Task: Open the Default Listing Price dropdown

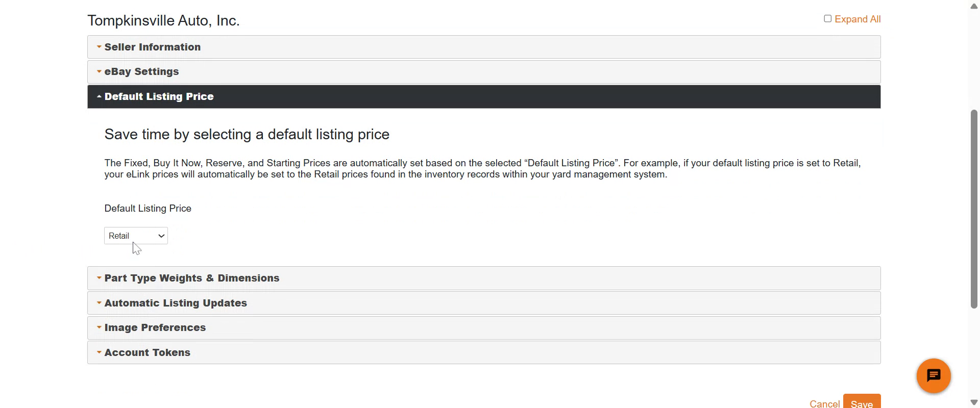Action: [x=136, y=236]
